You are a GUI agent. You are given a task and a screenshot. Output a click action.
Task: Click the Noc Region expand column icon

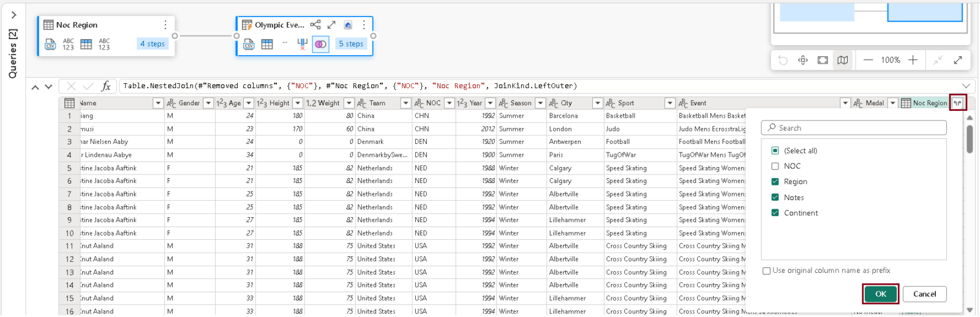(x=957, y=103)
